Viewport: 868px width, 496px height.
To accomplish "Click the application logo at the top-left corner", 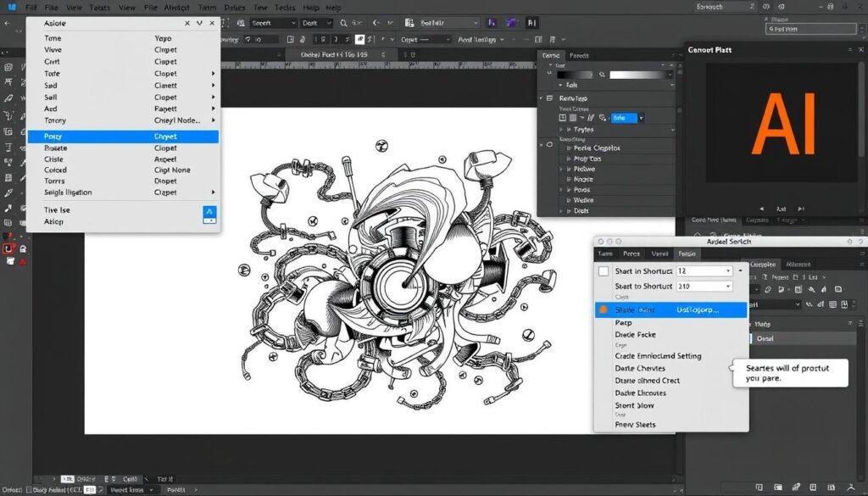I will pos(12,7).
